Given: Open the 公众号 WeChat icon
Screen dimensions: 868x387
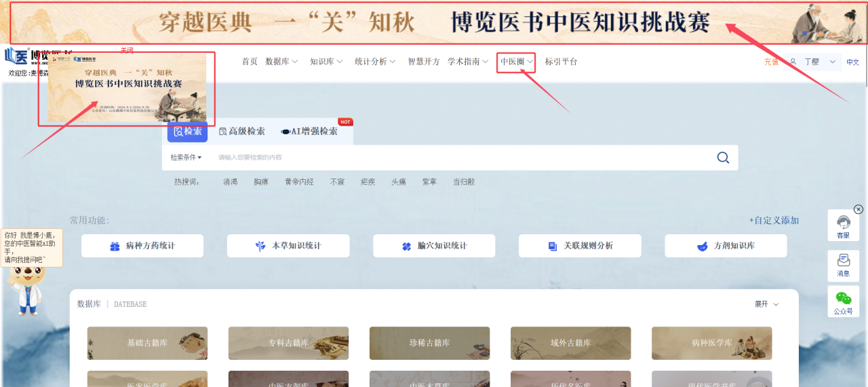Looking at the screenshot, I should coord(843,302).
